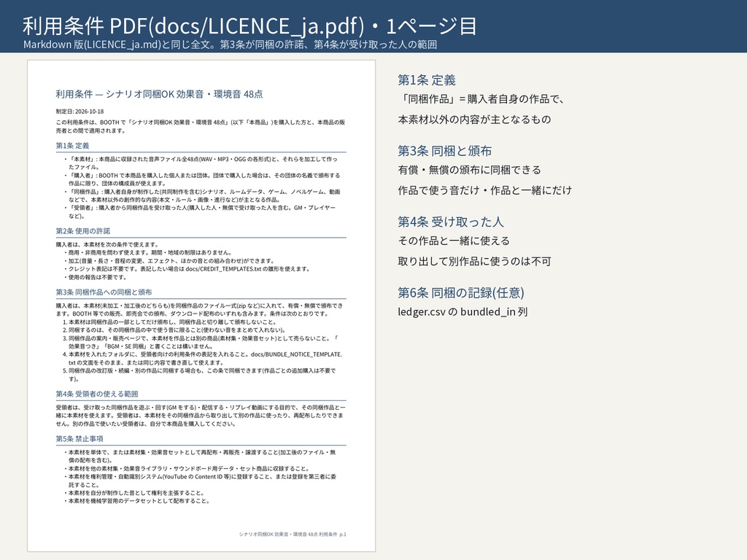
Task: Click the summary heading "第4条 受け取った人"
Action: point(451,222)
